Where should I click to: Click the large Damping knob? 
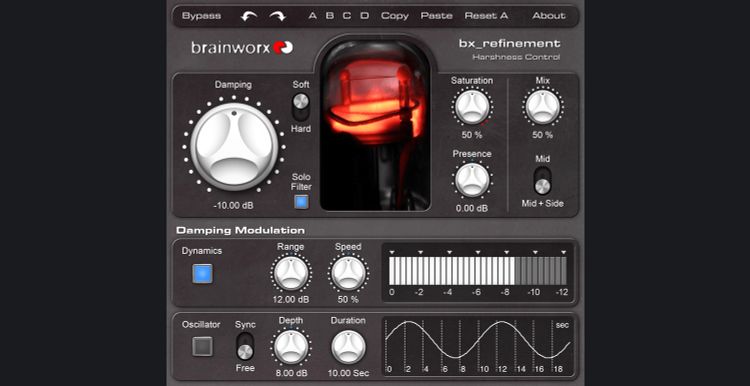[234, 147]
